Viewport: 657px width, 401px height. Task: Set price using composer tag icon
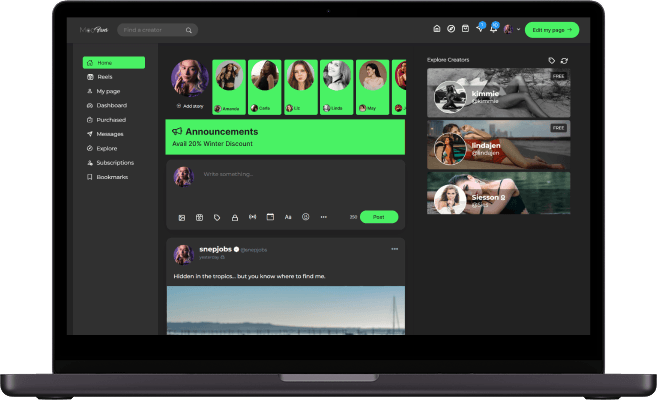pyautogui.click(x=217, y=217)
